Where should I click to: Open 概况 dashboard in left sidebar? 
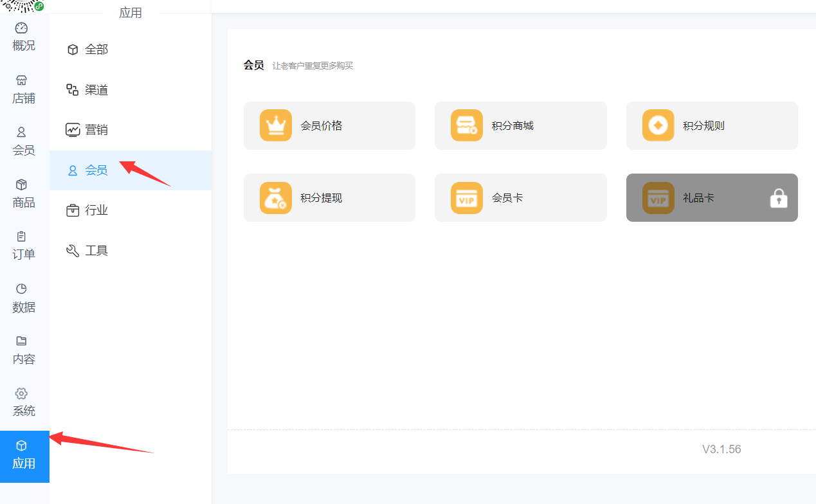point(24,37)
